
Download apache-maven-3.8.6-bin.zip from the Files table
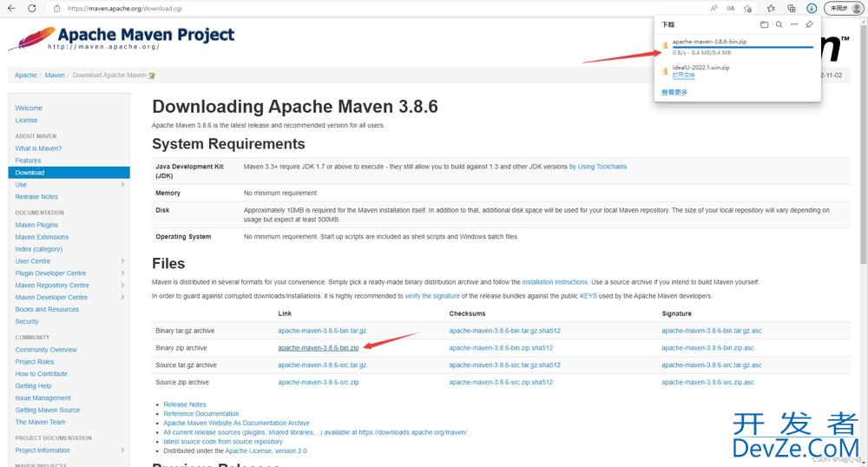click(319, 348)
